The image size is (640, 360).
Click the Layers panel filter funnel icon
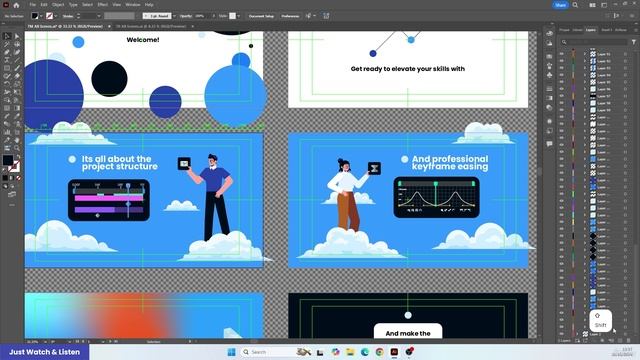click(633, 42)
